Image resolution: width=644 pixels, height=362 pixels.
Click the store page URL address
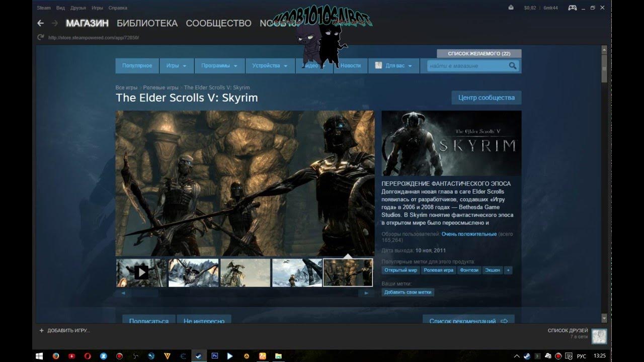[94, 38]
